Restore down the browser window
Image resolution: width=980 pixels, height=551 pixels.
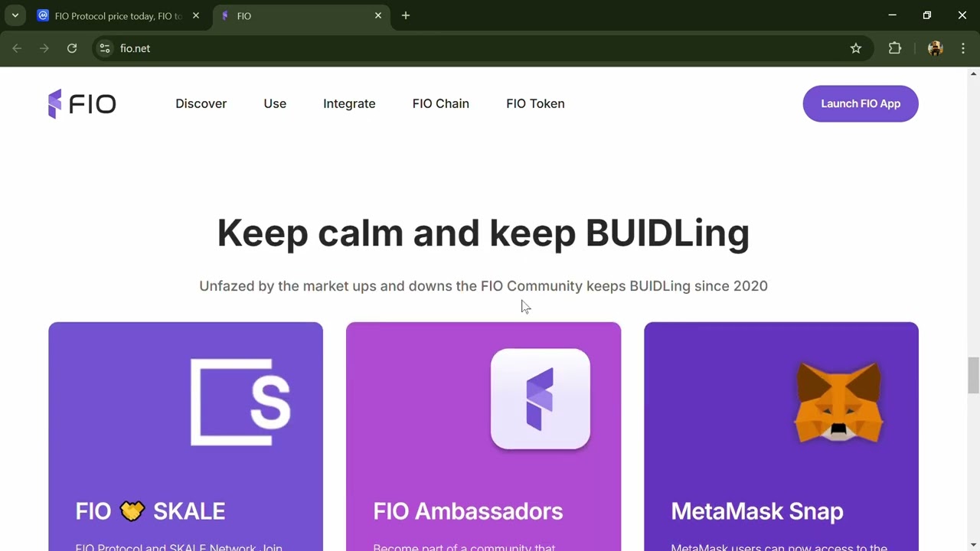927,15
